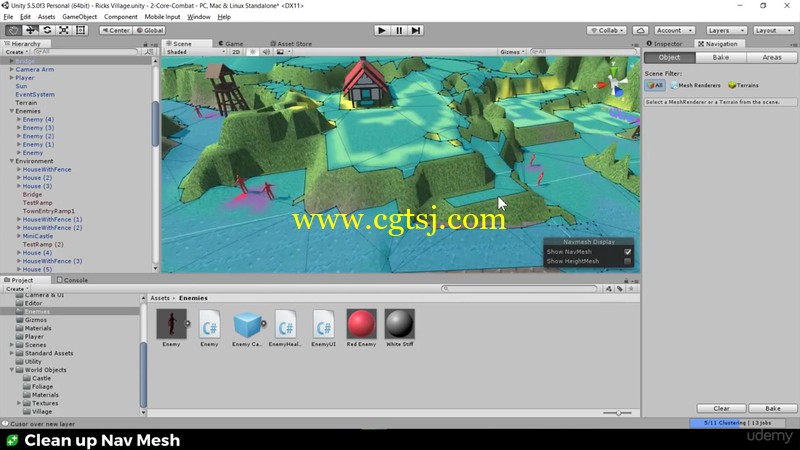Click the Pause button

point(398,30)
